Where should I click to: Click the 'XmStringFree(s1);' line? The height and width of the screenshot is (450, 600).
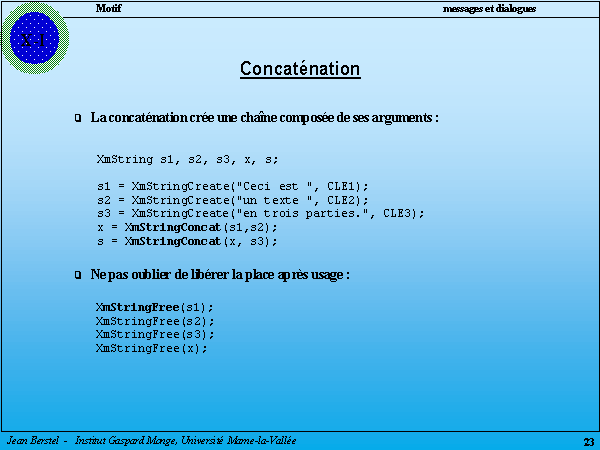[x=155, y=307]
